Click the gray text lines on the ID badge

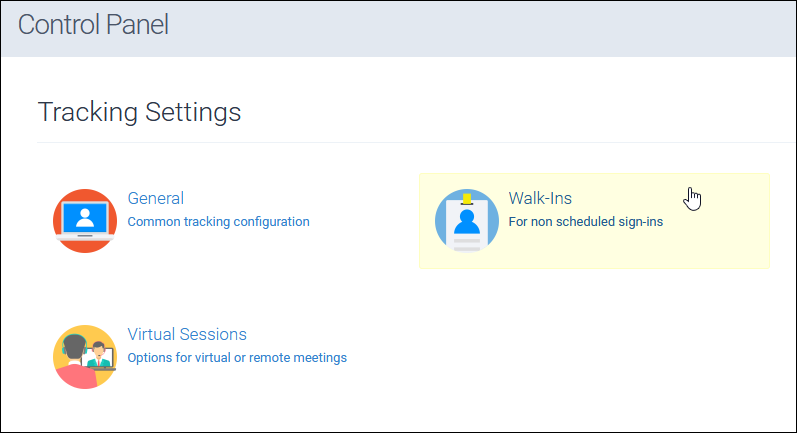pyautogui.click(x=467, y=244)
